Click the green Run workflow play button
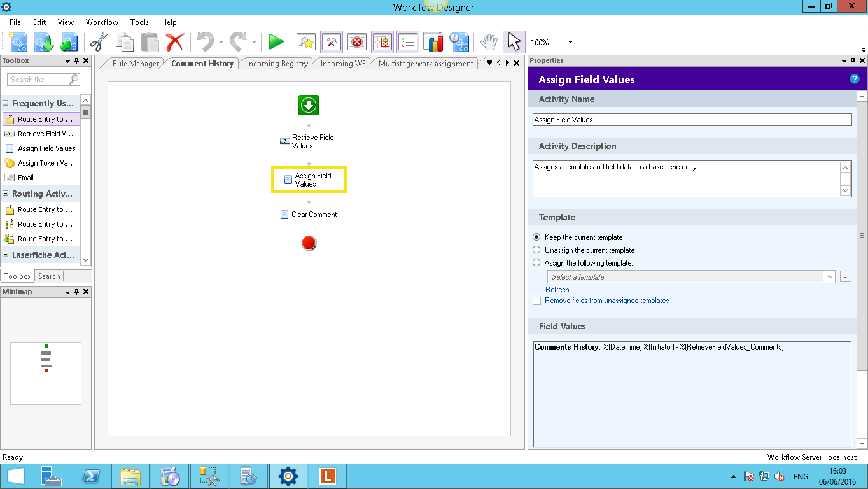868x489 pixels. 276,42
